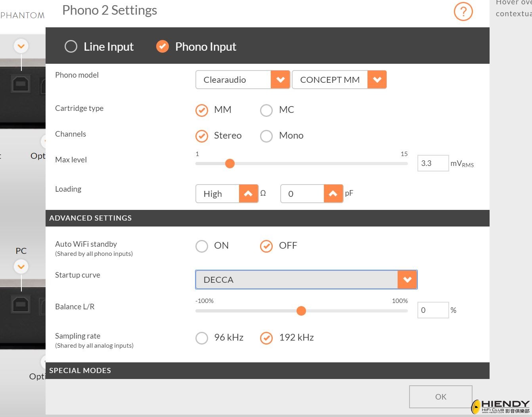532x417 pixels.
Task: Click the 'Phono model' label
Action: [77, 75]
